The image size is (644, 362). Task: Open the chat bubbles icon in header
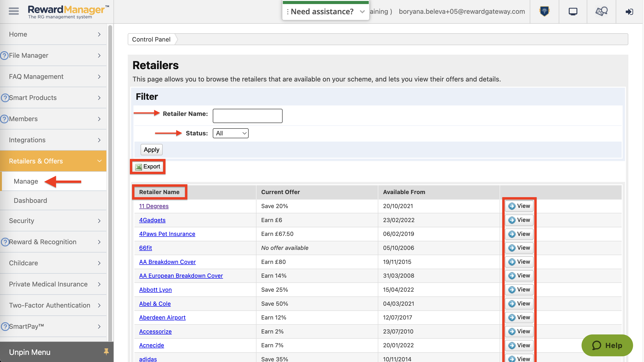coord(601,11)
